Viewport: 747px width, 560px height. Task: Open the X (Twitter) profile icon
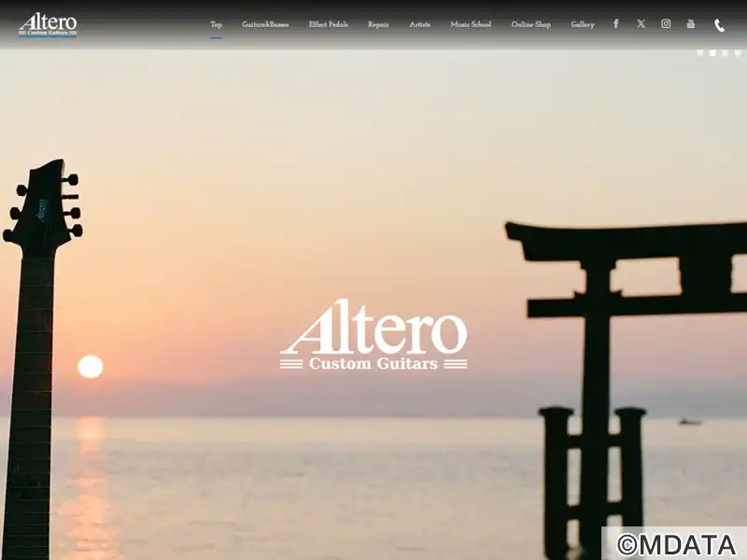click(641, 24)
